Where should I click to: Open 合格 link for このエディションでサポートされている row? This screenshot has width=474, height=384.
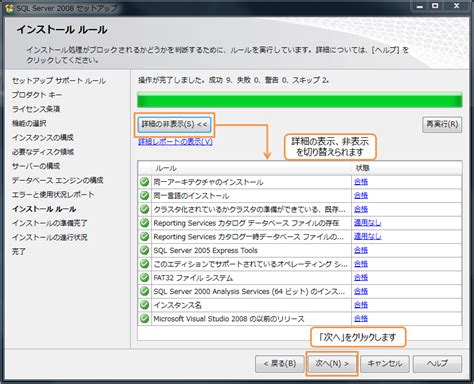[x=361, y=264]
